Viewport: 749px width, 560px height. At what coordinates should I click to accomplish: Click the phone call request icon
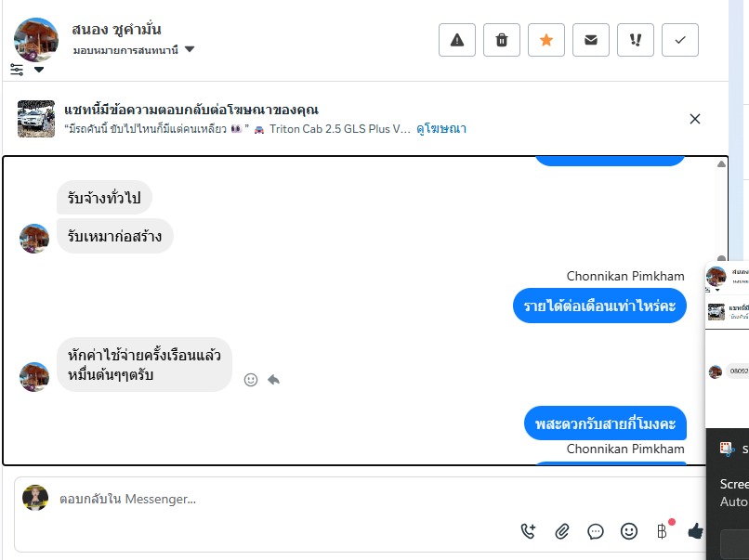point(529,531)
